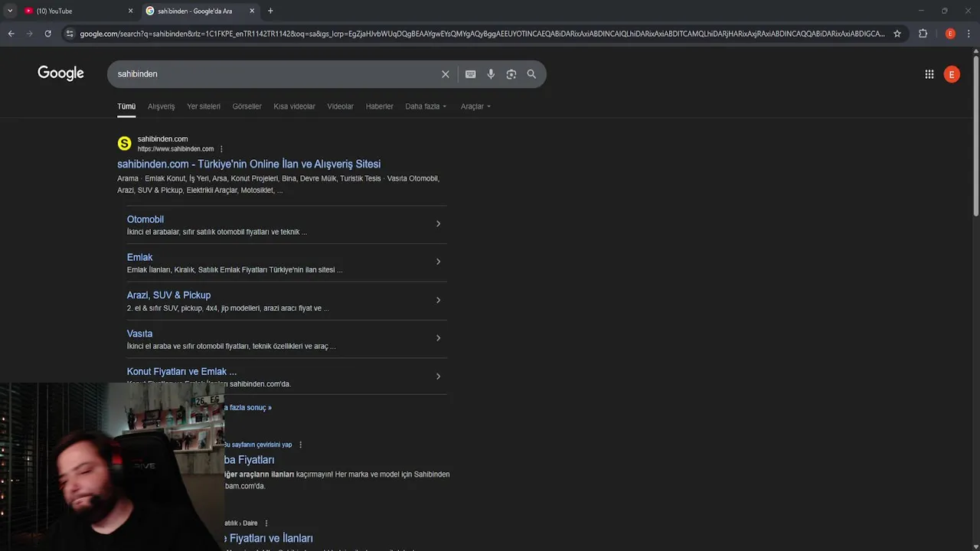This screenshot has width=980, height=551.
Task: Expand Konut Fiyatları ve Emlak chevron
Action: tap(438, 377)
